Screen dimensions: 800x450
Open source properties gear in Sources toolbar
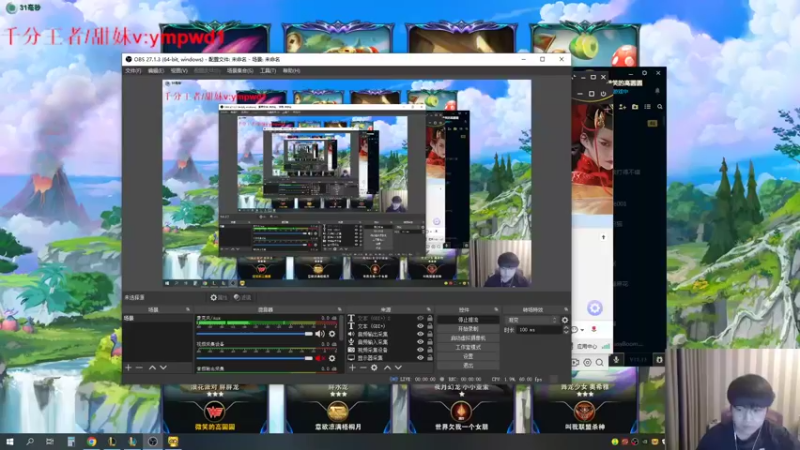(374, 367)
